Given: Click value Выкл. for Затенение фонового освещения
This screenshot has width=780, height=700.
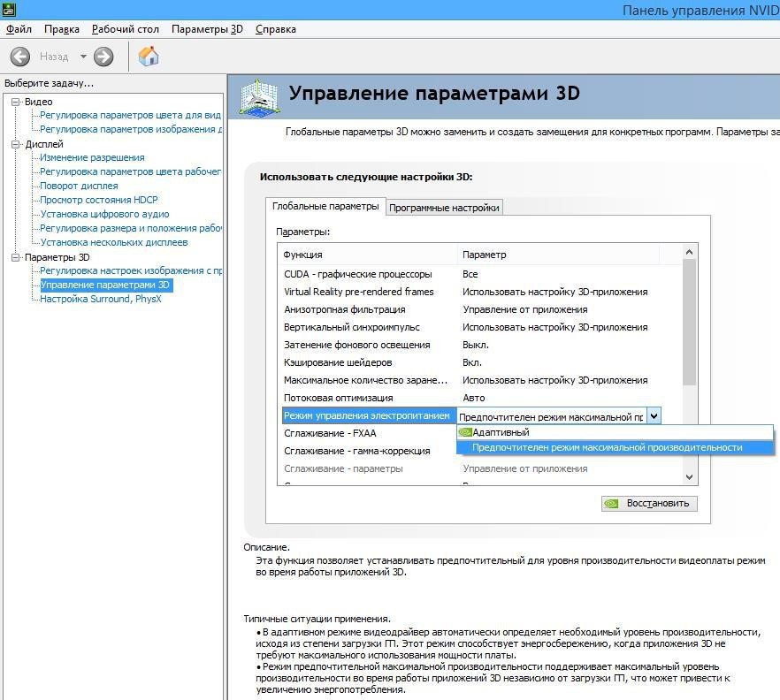Looking at the screenshot, I should coord(476,345).
